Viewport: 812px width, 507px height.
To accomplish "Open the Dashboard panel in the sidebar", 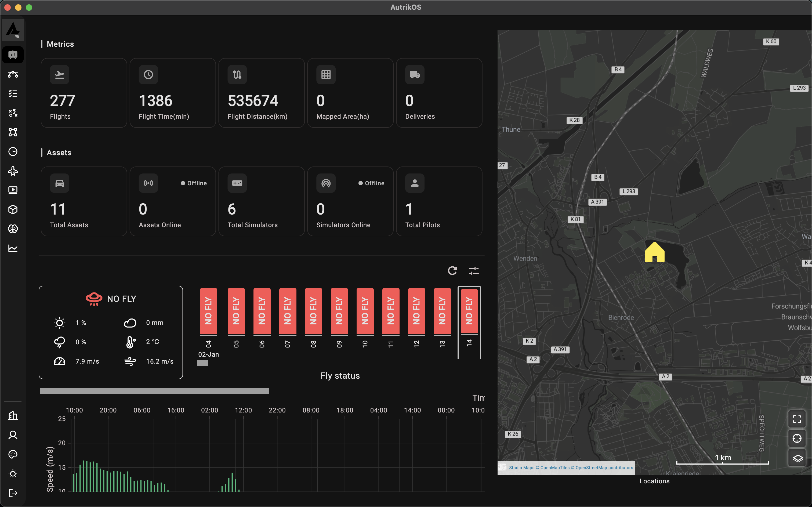I will [13, 54].
